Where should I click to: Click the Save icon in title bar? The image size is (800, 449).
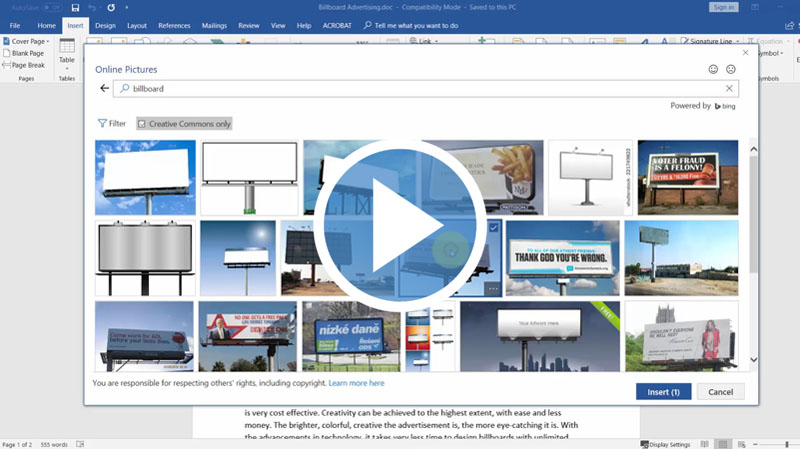pos(75,7)
